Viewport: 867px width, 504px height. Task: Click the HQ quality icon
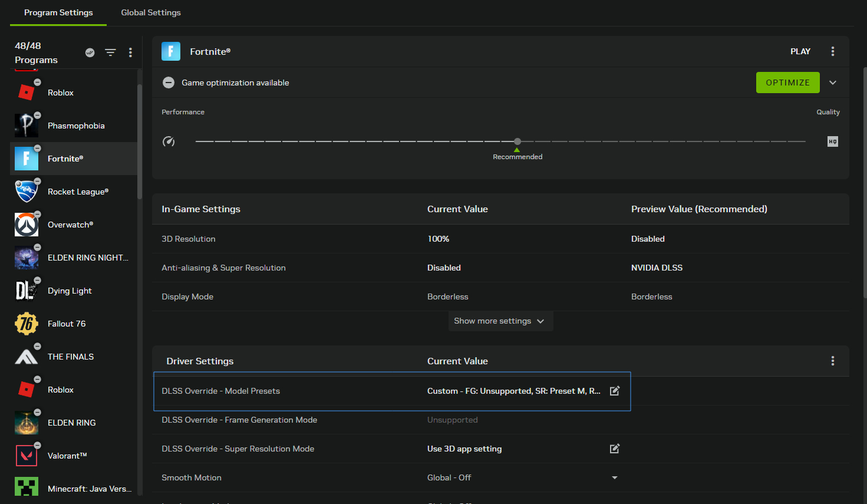(833, 141)
